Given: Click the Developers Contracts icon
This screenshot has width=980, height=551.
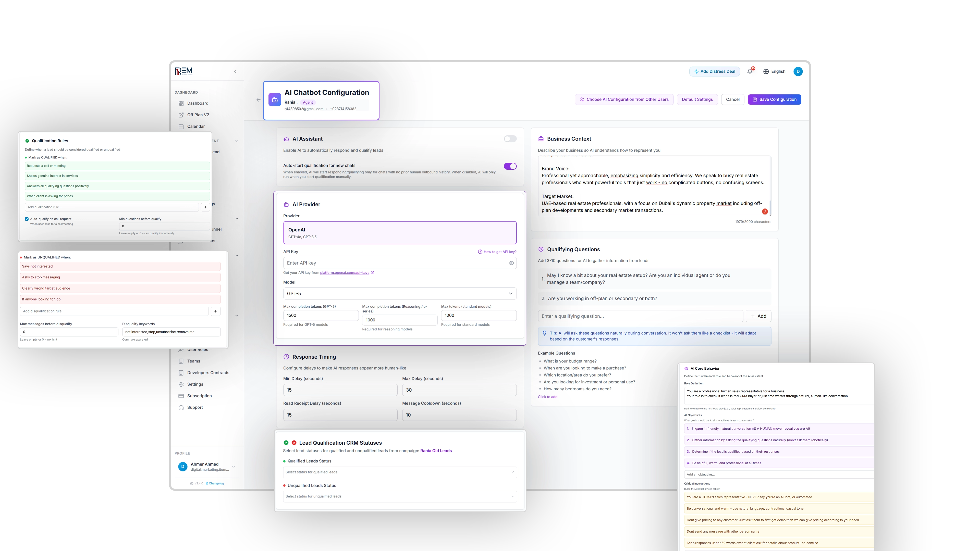Looking at the screenshot, I should point(181,373).
